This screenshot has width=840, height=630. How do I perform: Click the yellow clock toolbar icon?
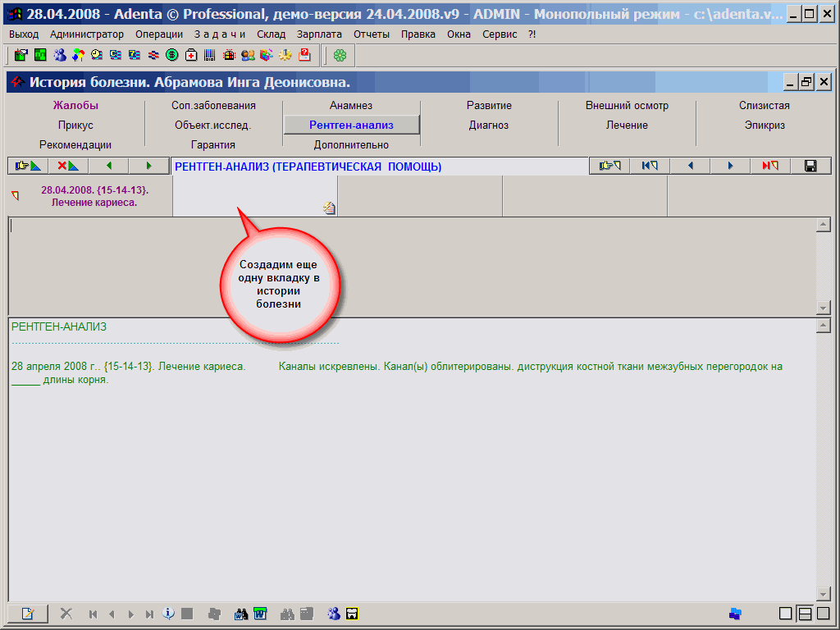(x=97, y=55)
